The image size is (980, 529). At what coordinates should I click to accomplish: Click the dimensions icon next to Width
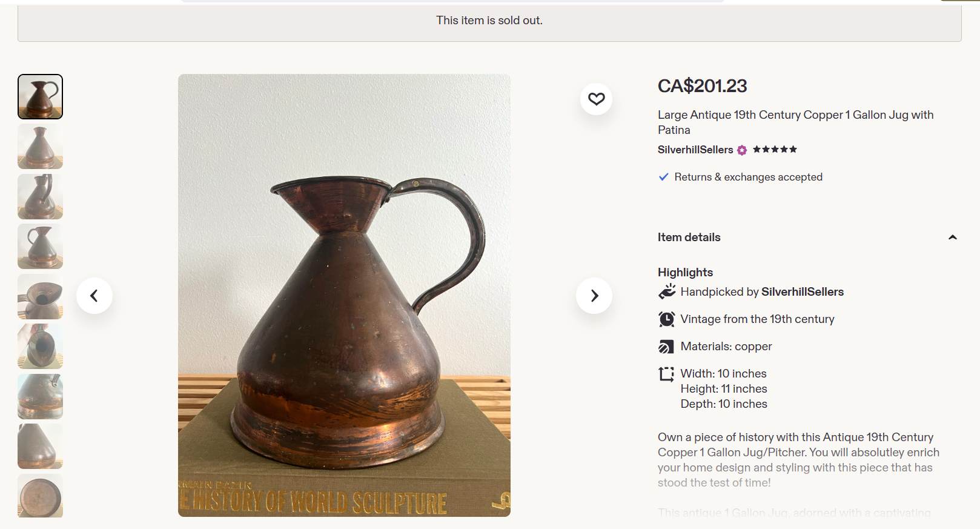(x=666, y=374)
